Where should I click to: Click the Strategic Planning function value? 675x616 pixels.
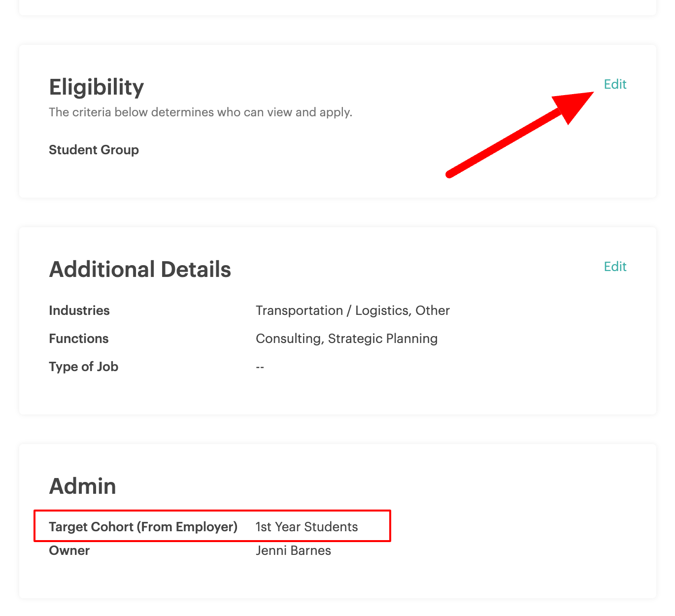tap(383, 339)
